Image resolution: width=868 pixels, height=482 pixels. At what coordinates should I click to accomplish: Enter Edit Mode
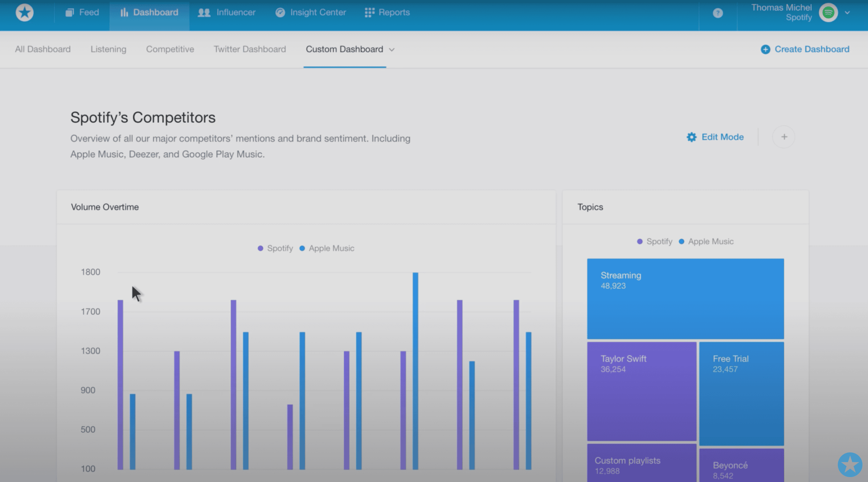click(x=723, y=137)
